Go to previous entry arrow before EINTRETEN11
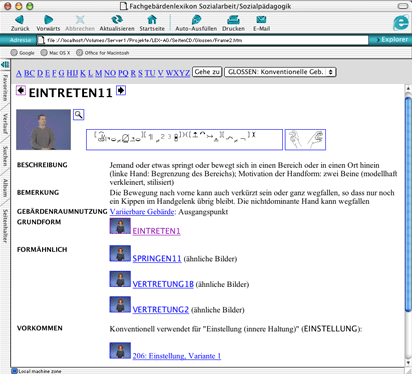 [21, 90]
